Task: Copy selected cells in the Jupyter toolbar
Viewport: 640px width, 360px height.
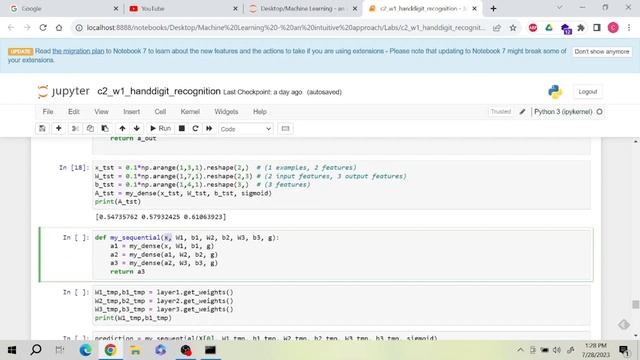Action: pyautogui.click(x=90, y=129)
